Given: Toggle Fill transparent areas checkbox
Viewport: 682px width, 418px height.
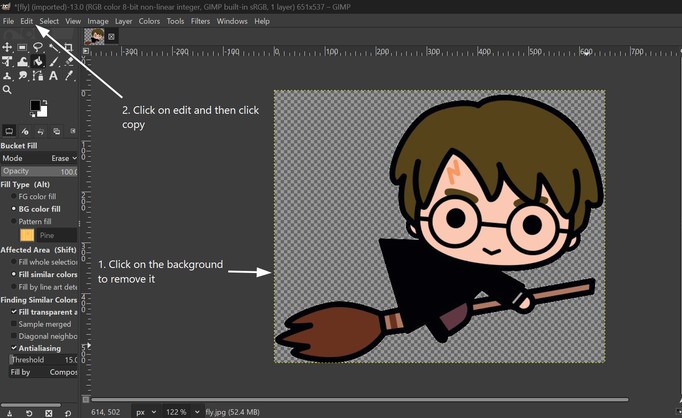Looking at the screenshot, I should click(14, 312).
